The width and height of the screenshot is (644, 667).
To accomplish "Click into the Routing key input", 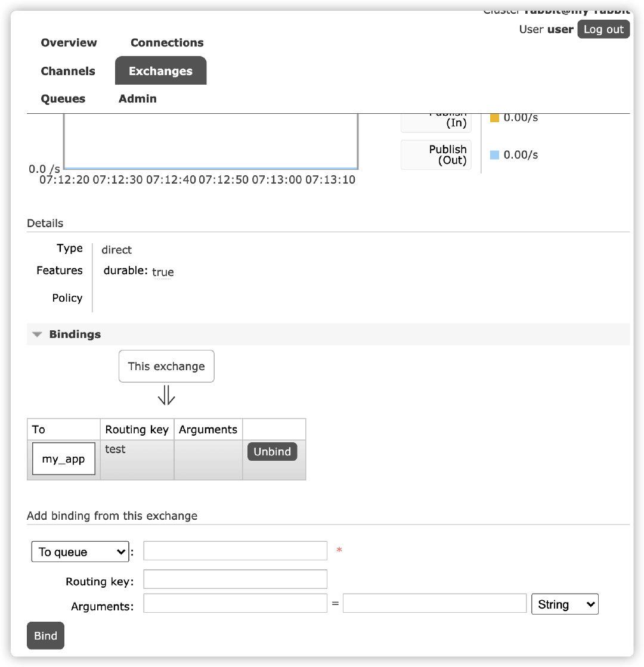I will (235, 579).
